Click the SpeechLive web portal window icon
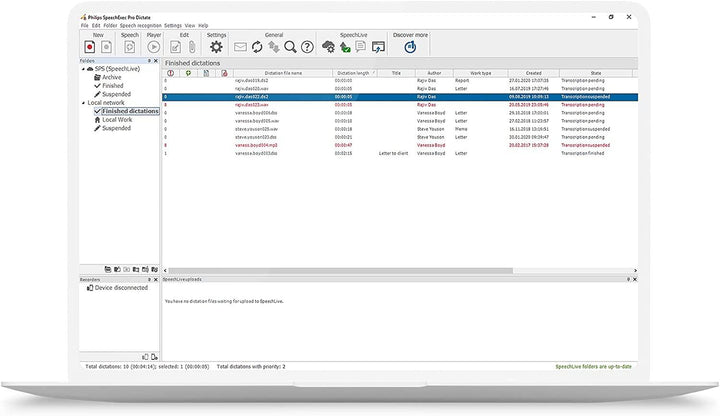Screen dimensions: 720x416 click(378, 47)
